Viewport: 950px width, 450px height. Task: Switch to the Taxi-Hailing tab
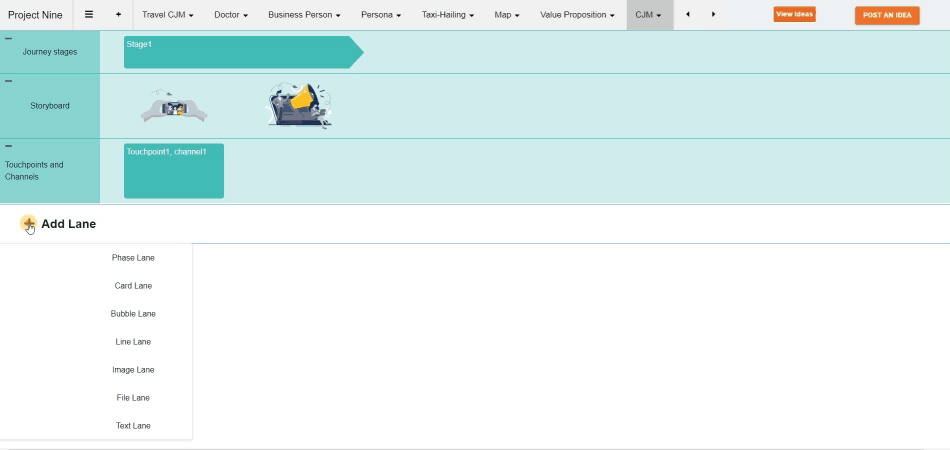coord(444,15)
